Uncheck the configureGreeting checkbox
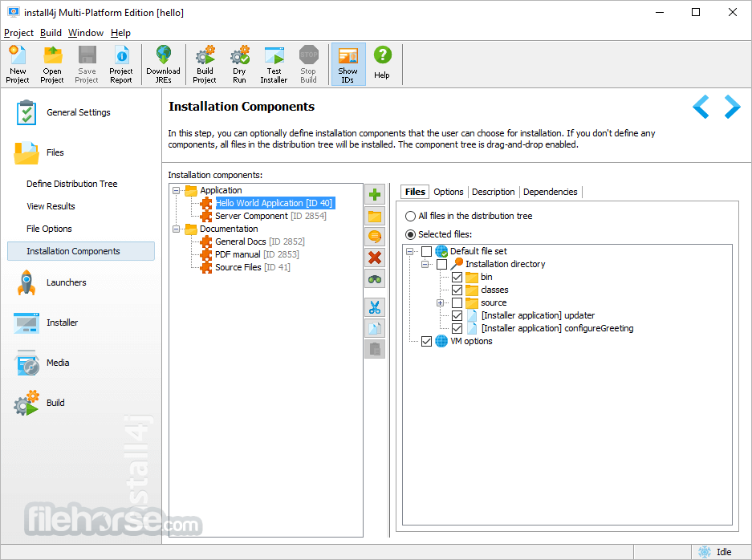The width and height of the screenshot is (752, 560). click(x=457, y=328)
